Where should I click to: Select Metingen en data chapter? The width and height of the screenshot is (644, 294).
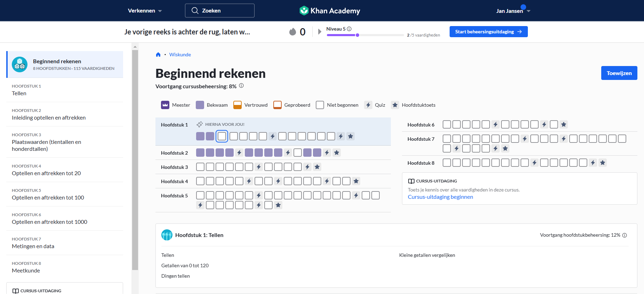coord(65,243)
